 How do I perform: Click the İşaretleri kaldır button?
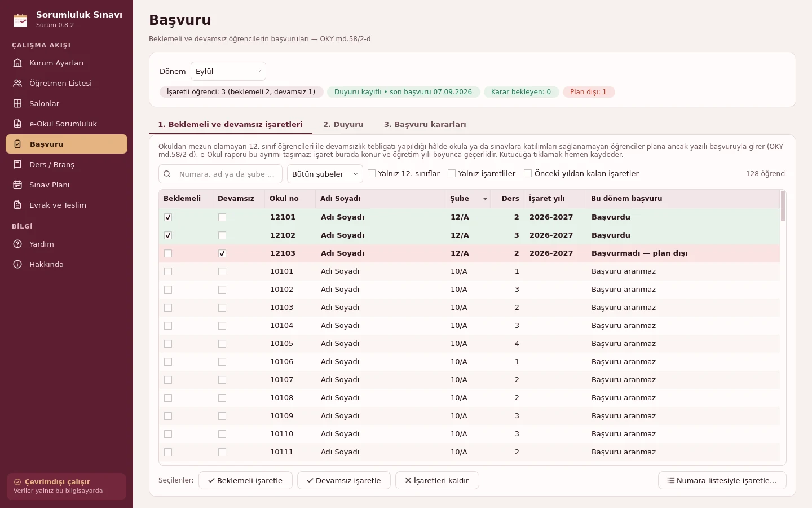(x=437, y=480)
